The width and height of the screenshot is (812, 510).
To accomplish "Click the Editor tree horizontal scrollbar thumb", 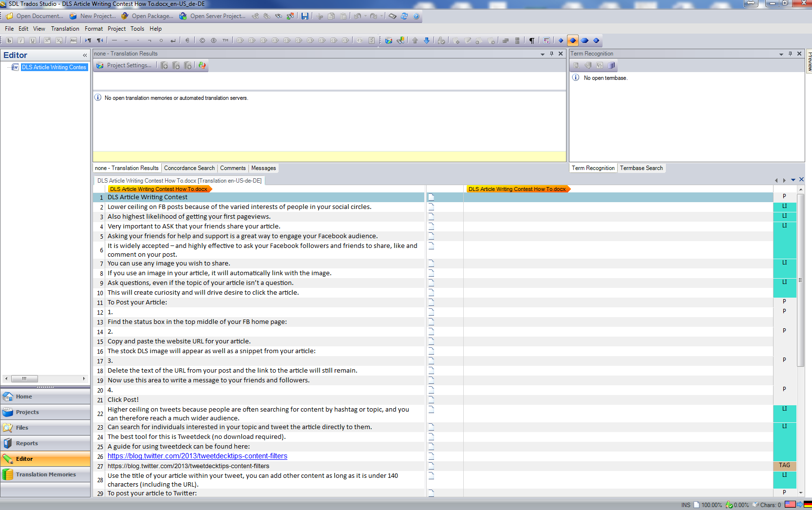I will coord(24,378).
